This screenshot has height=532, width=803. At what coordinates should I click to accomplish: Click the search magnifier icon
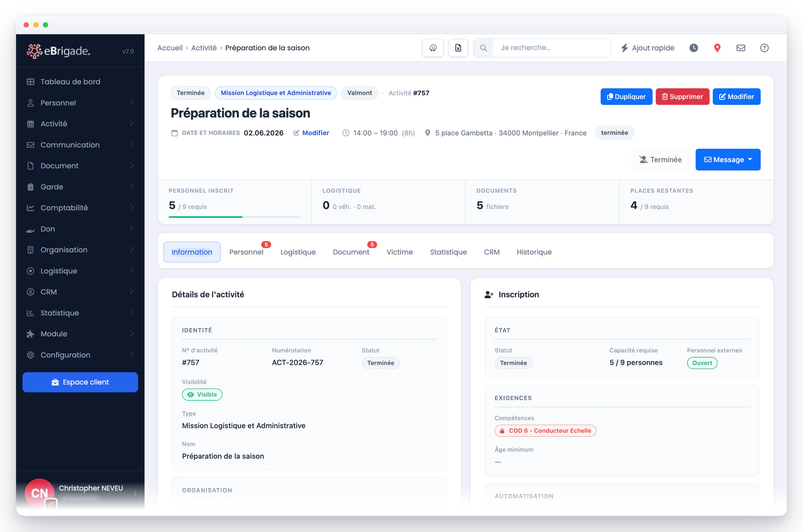click(483, 48)
